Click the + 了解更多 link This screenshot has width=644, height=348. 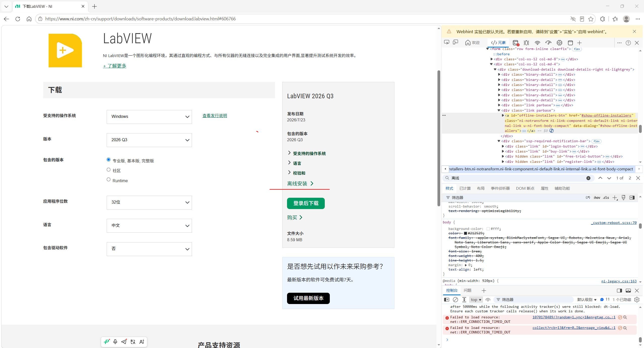114,66
